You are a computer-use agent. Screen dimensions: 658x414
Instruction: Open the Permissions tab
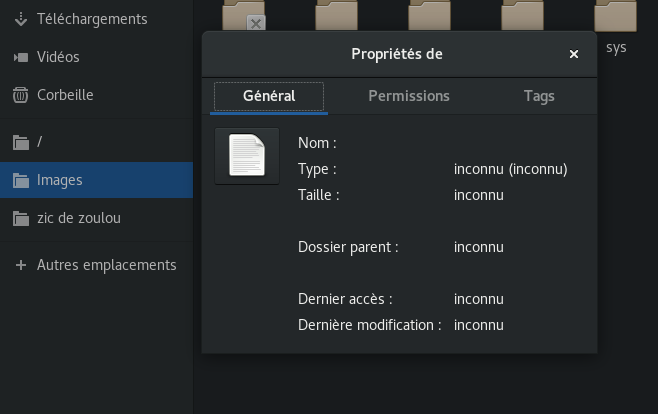[x=409, y=96]
